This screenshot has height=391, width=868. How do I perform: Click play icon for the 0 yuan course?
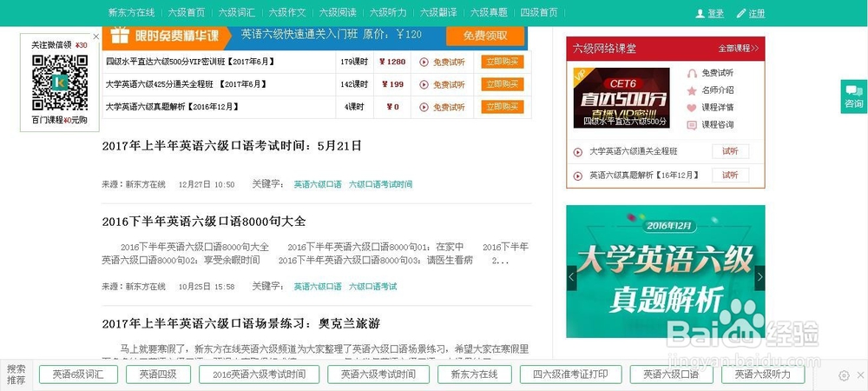(424, 107)
